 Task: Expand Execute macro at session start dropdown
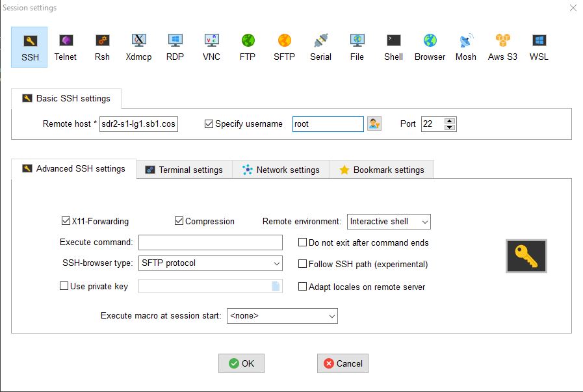click(x=282, y=316)
